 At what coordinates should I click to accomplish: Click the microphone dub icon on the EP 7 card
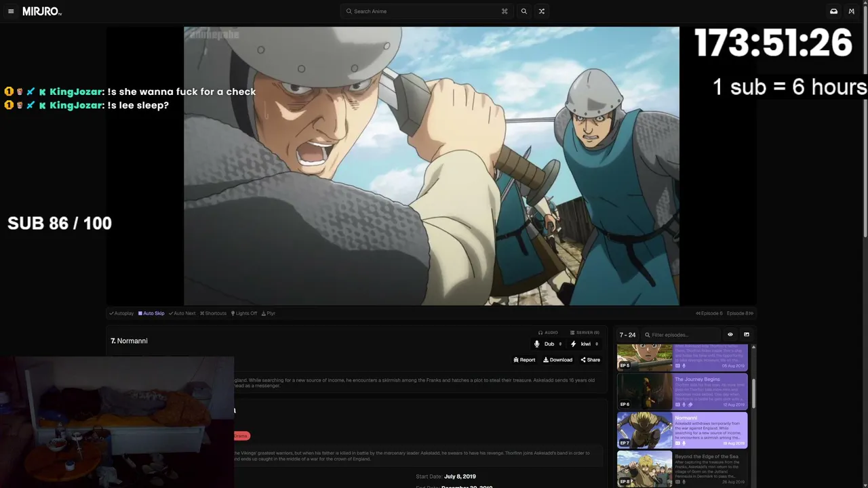coord(684,443)
